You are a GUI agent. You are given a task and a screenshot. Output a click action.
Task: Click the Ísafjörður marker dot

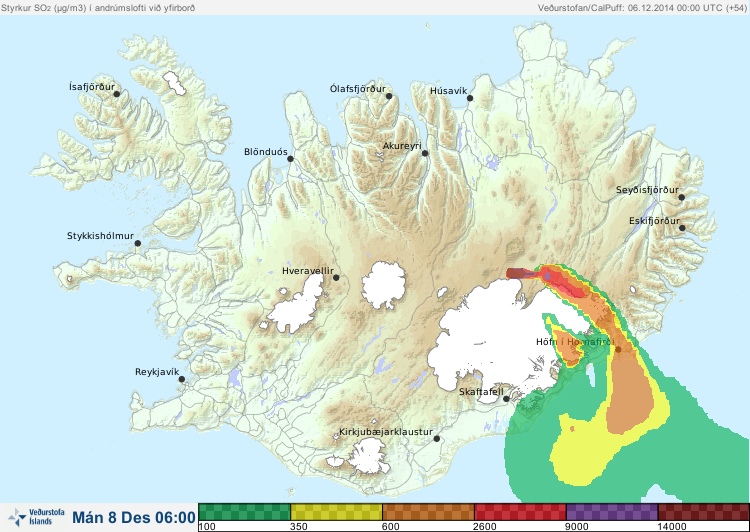click(116, 94)
